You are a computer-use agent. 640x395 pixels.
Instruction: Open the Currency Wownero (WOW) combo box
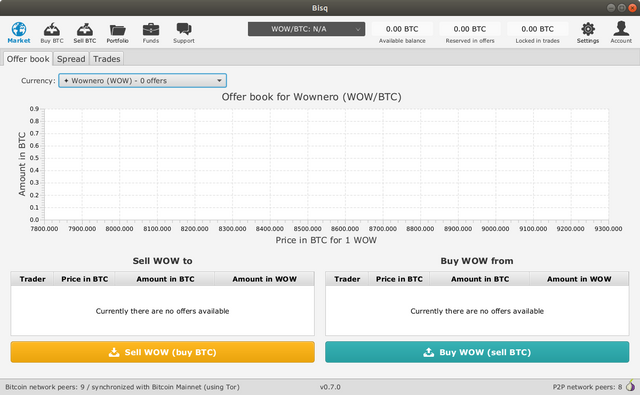click(x=142, y=80)
